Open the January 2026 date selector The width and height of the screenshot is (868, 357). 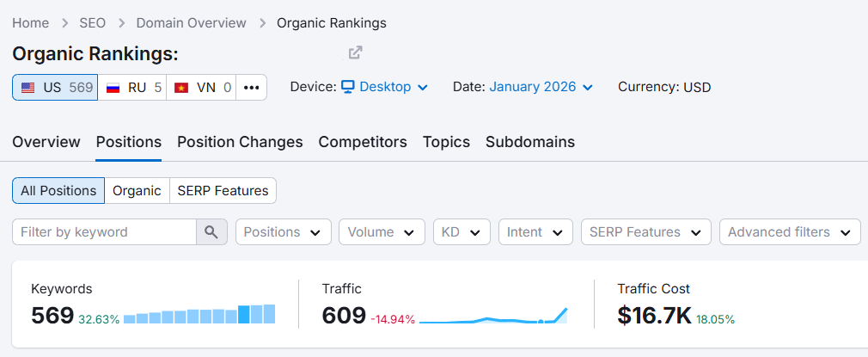[x=541, y=87]
